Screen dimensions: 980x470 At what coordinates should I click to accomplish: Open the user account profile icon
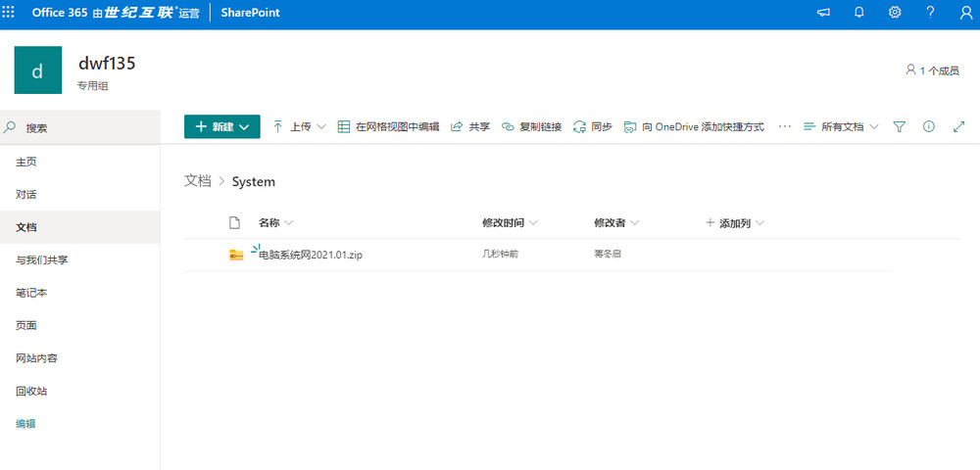coord(963,13)
